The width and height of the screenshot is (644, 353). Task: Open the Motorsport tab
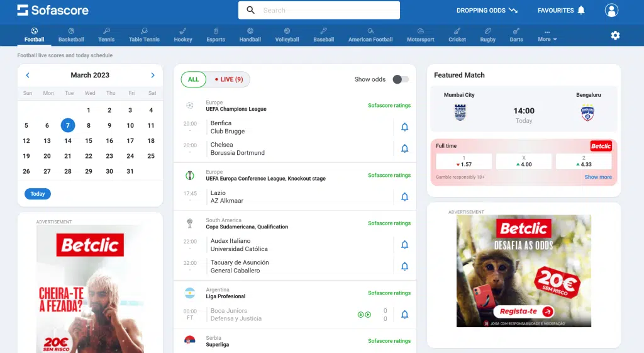pos(421,35)
